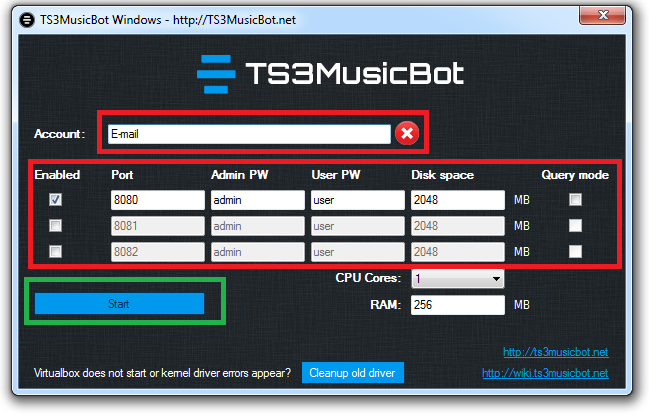Click the 'Admin PW' column header
649x416 pixels.
240,175
